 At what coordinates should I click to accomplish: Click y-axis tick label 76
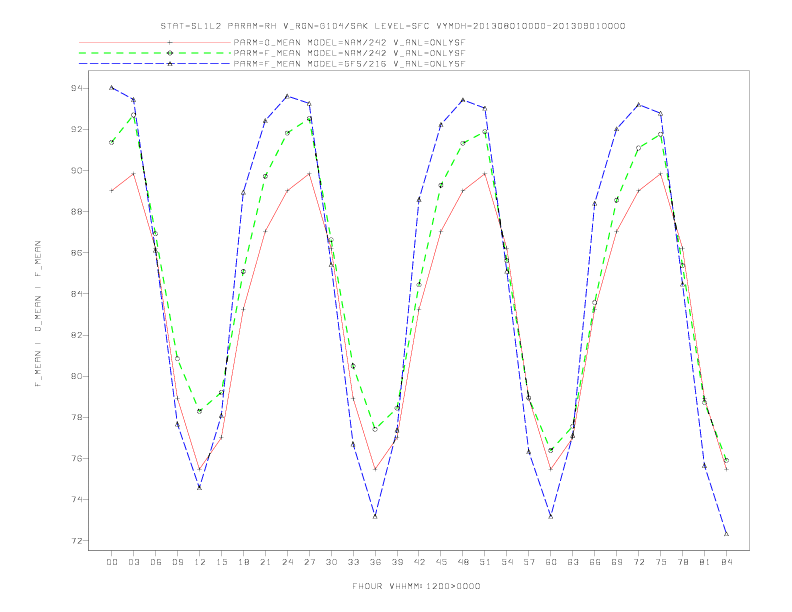point(77,458)
